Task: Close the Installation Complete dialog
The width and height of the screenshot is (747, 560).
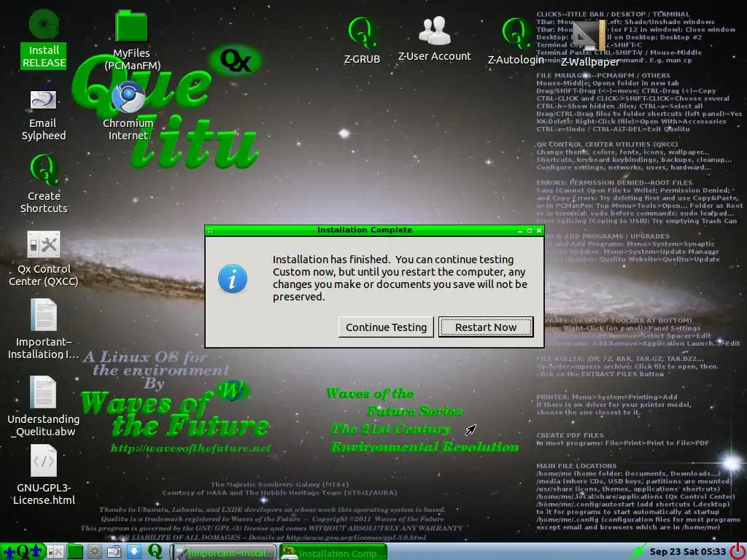Action: click(539, 230)
